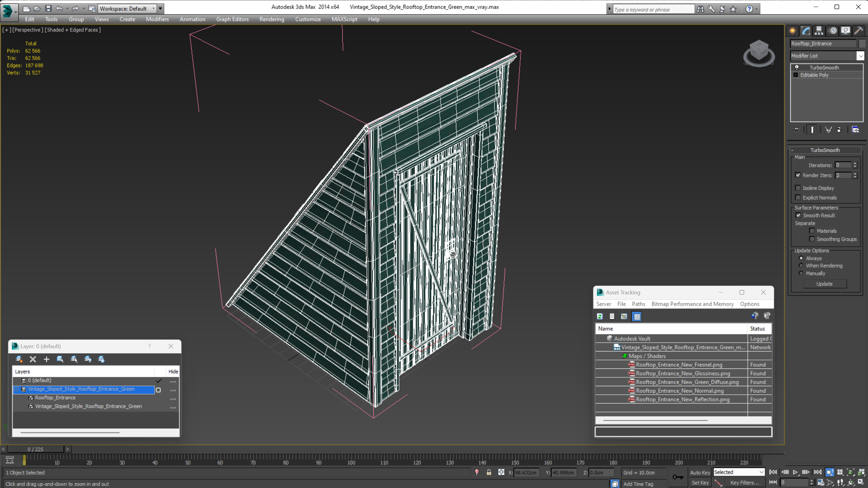This screenshot has width=868, height=488.
Task: Click the pin stack icon
Action: point(796,130)
